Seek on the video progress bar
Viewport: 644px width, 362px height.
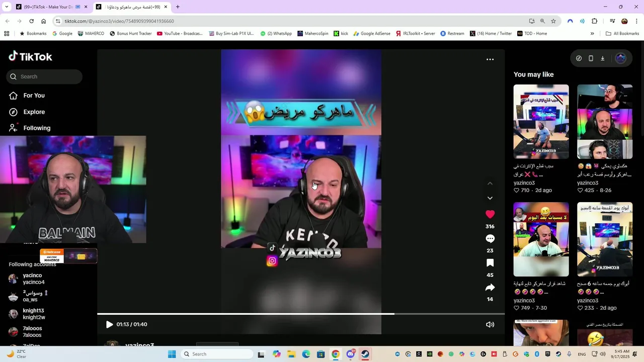coord(301,314)
